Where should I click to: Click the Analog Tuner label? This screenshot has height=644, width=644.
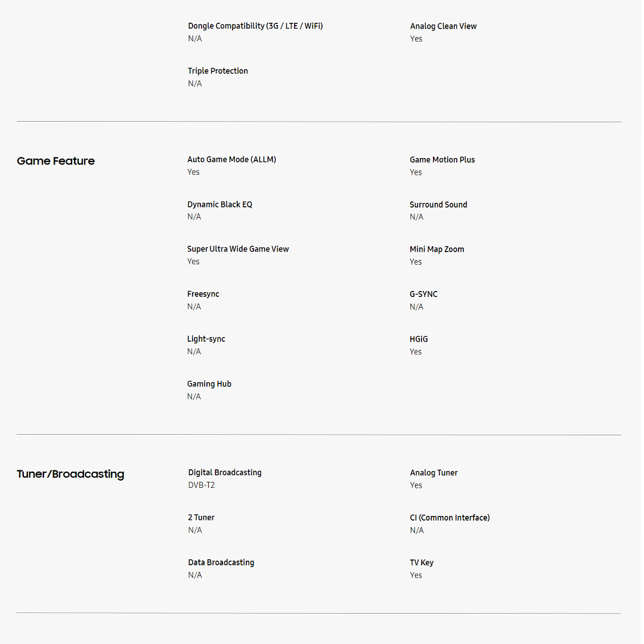pyautogui.click(x=434, y=473)
